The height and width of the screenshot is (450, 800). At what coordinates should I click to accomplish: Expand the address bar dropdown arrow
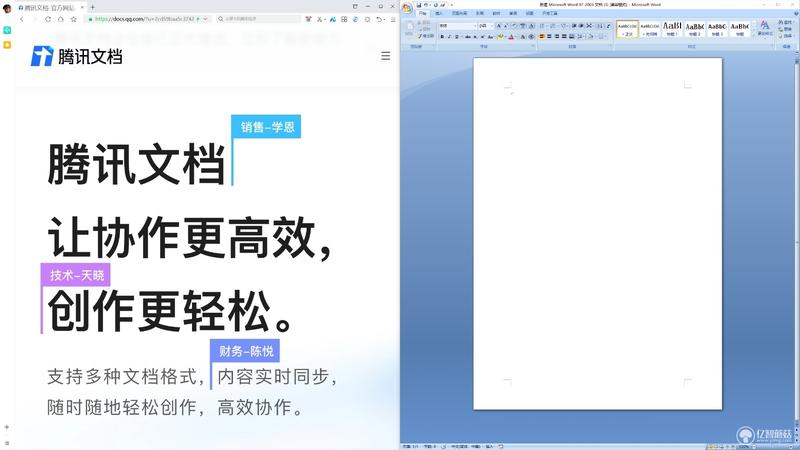pyautogui.click(x=206, y=19)
